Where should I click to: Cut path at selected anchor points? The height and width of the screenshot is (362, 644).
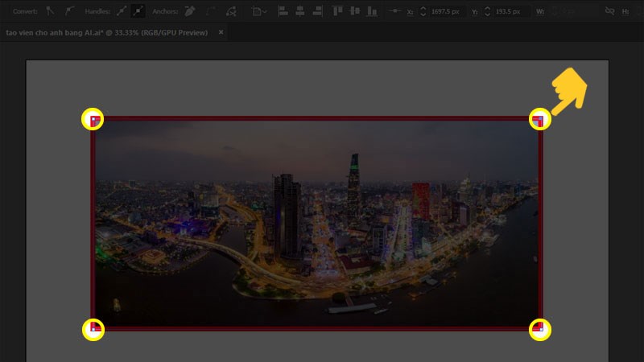click(x=231, y=11)
